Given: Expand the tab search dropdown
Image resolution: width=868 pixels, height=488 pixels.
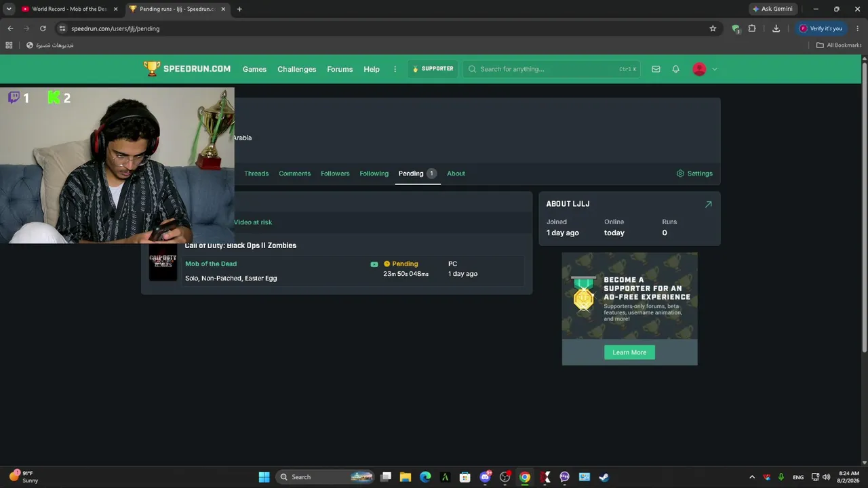Looking at the screenshot, I should pos(9,9).
